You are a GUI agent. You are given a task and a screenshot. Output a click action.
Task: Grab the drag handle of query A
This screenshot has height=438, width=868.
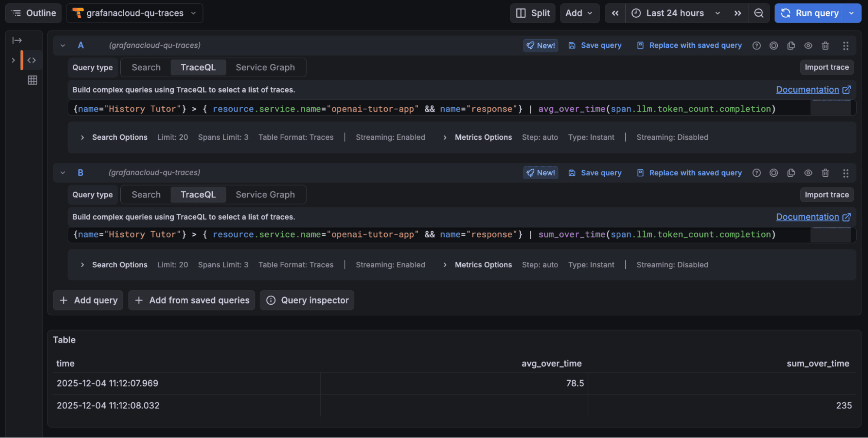click(845, 46)
